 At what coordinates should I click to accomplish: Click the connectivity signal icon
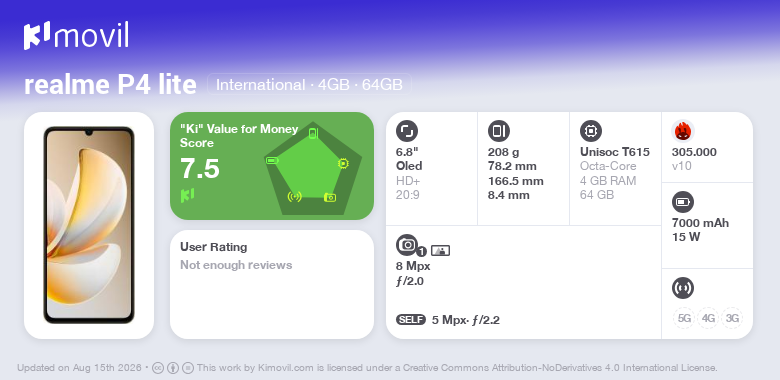682,288
